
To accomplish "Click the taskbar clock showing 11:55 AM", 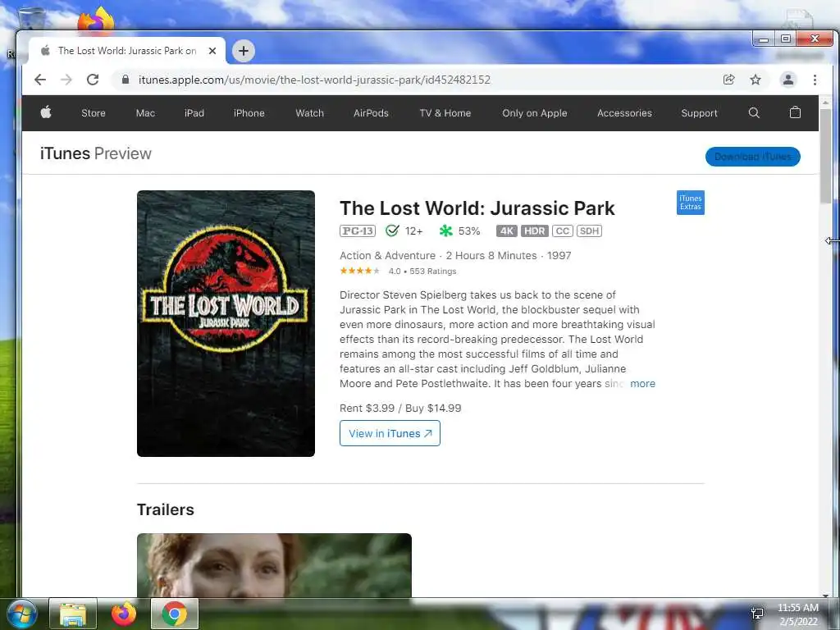I will [798, 614].
